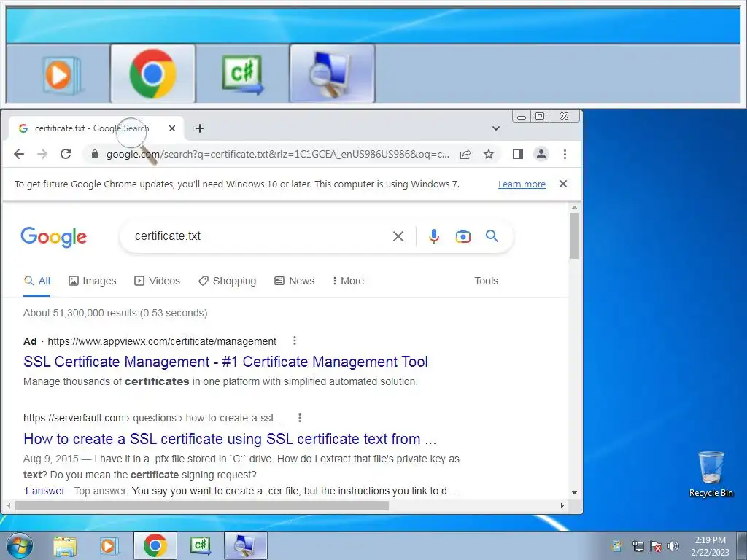The height and width of the screenshot is (560, 747).
Task: Clear the search box with the X
Action: click(398, 236)
